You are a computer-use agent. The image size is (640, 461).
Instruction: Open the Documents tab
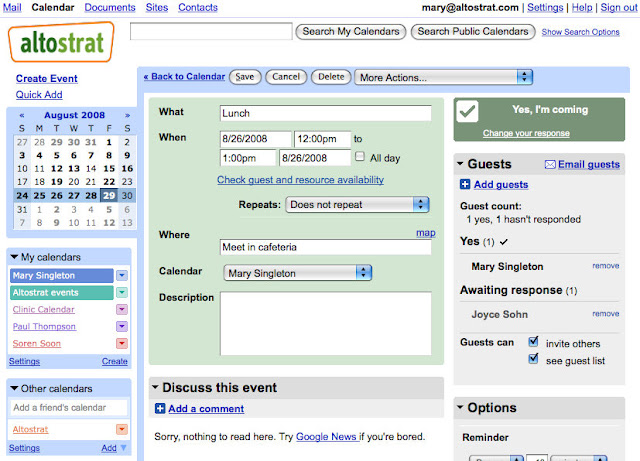tap(110, 7)
